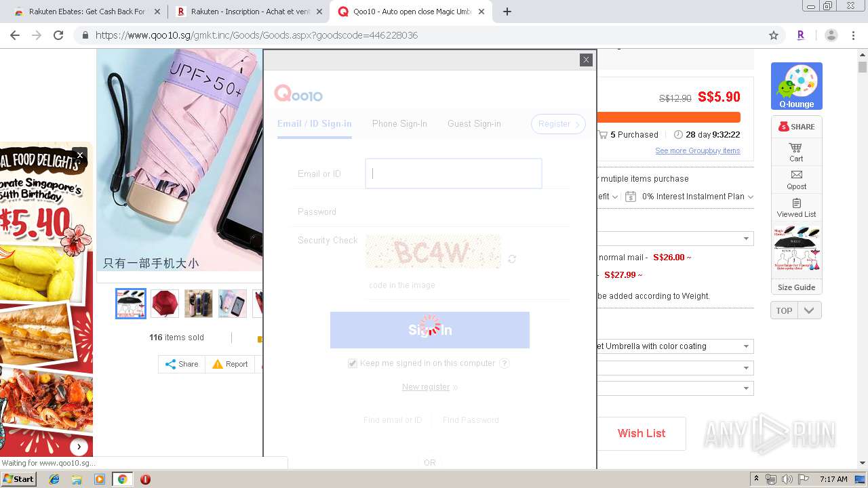Click the address bar URL
The image size is (868, 488).
coord(256,35)
